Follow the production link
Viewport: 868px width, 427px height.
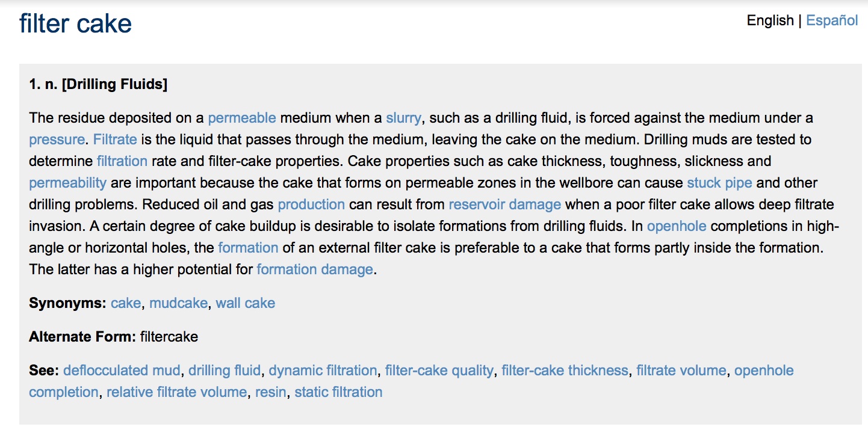coord(311,204)
